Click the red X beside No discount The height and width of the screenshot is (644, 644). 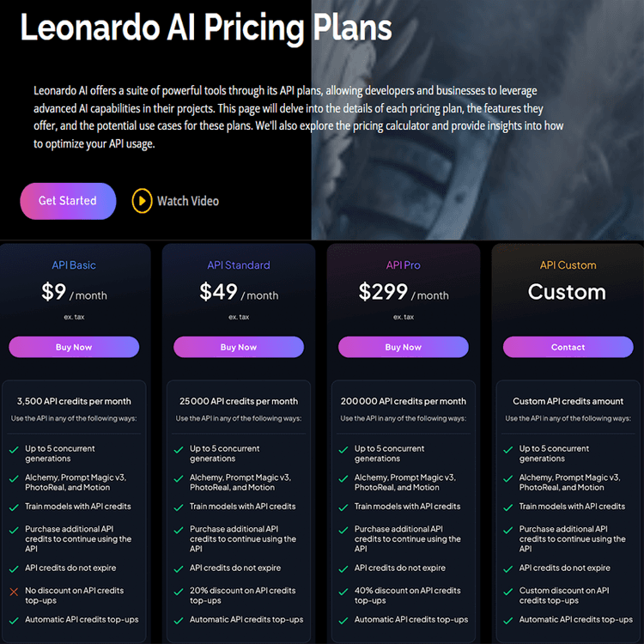[14, 592]
